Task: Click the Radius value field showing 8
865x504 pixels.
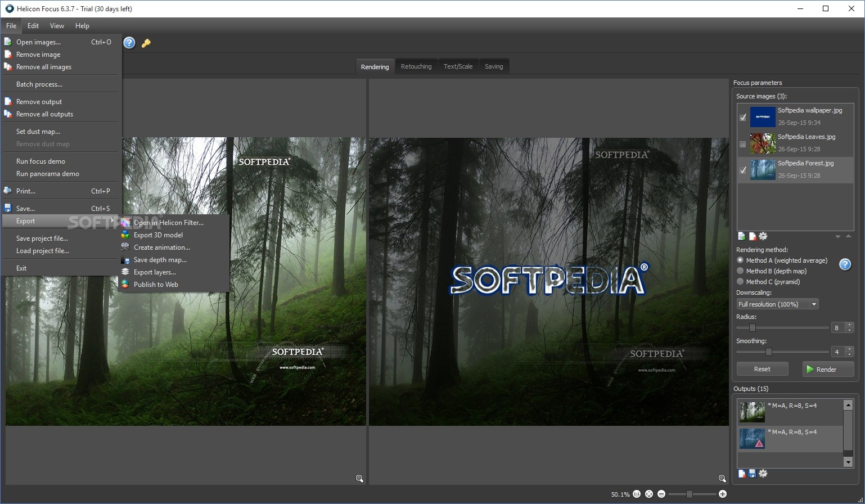Action: (837, 328)
